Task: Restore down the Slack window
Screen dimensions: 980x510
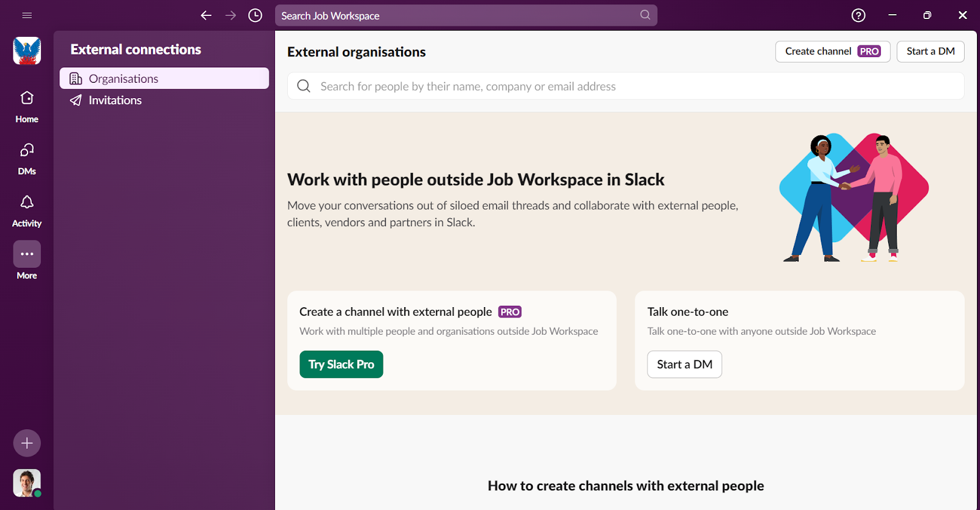Action: pos(927,15)
